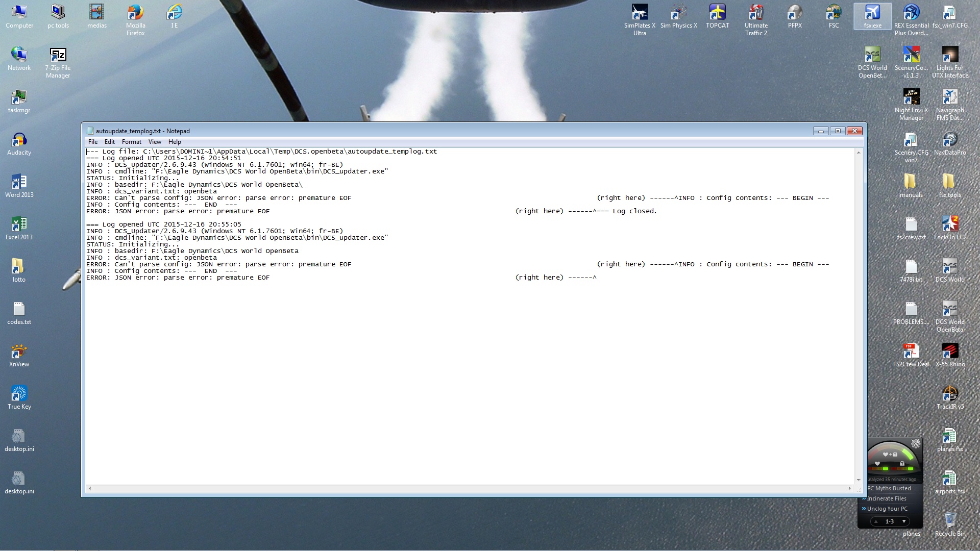Launch the IE desktop shortcut
The width and height of the screenshot is (980, 551).
(x=174, y=16)
